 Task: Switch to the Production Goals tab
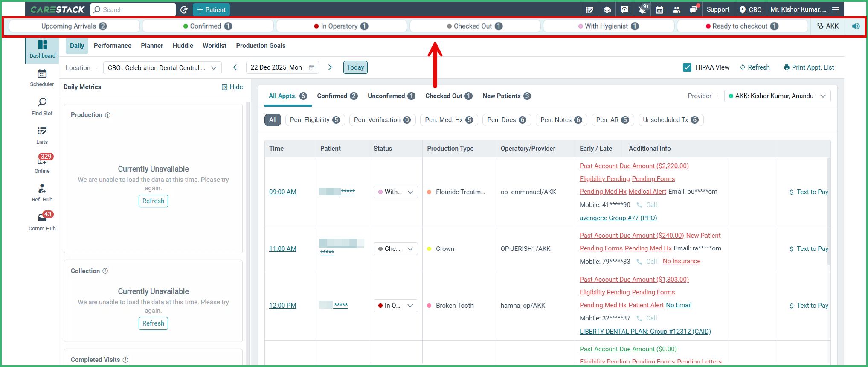[261, 46]
